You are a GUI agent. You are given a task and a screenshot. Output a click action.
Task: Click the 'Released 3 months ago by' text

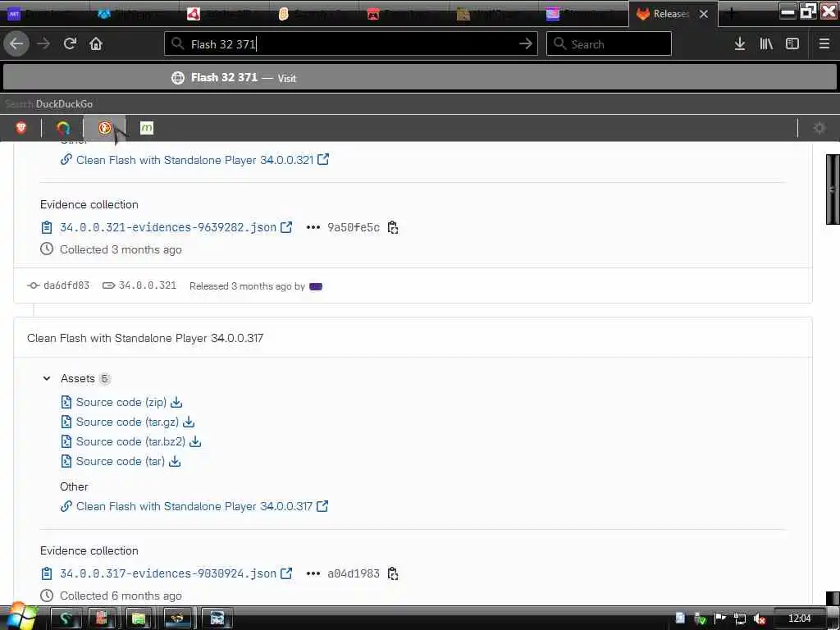pyautogui.click(x=247, y=286)
